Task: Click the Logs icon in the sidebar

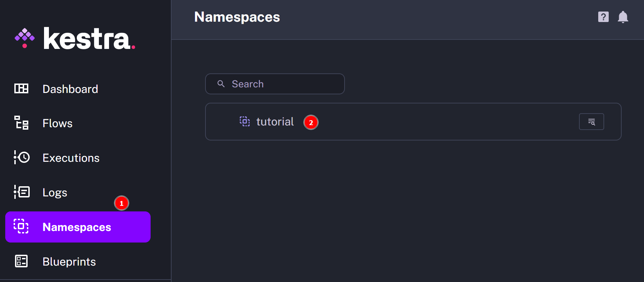Action: point(21,192)
